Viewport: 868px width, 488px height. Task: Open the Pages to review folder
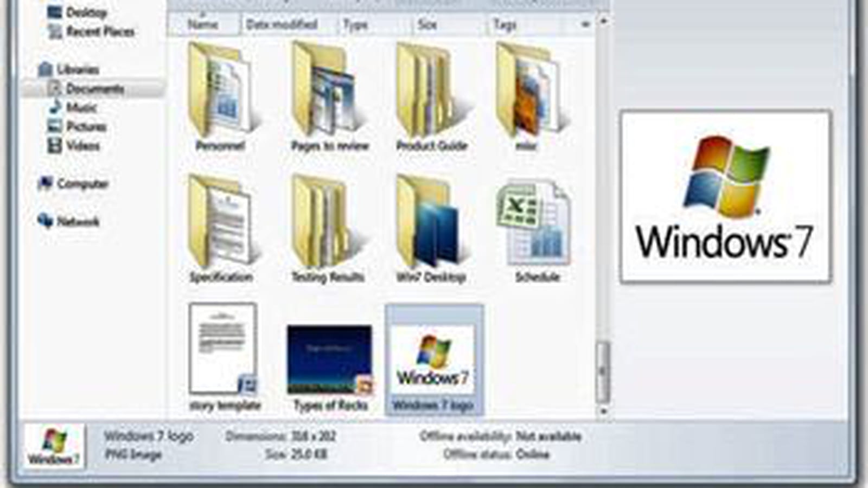(329, 98)
